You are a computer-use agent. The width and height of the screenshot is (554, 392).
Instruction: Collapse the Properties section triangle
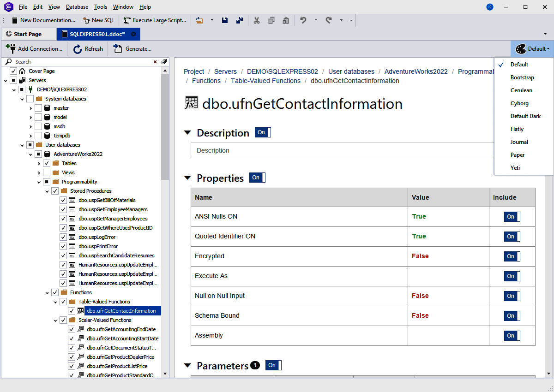click(x=187, y=178)
